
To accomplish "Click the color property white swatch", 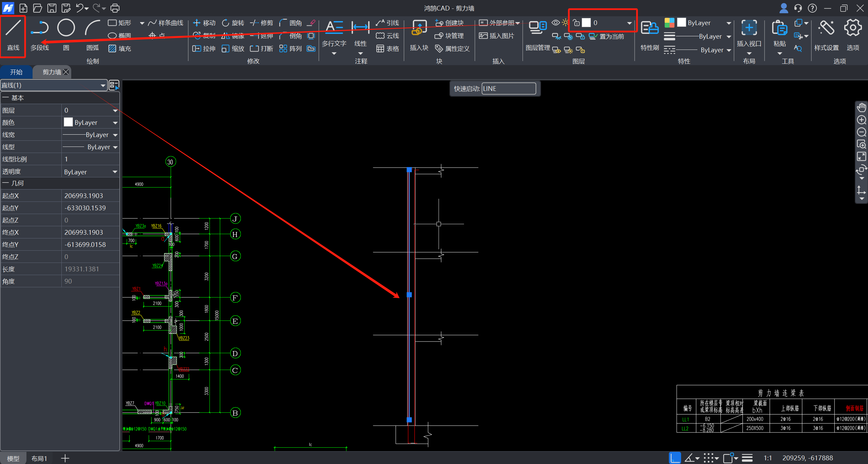I will [68, 122].
